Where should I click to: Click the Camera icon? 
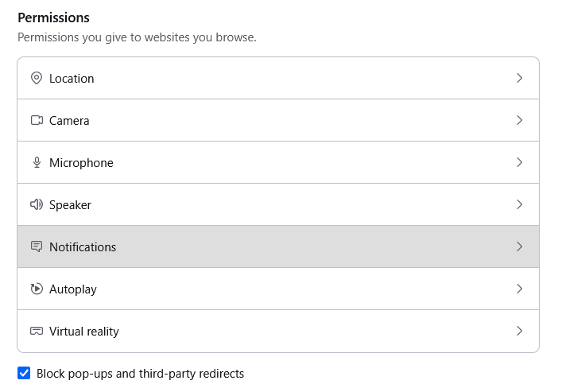pos(36,121)
